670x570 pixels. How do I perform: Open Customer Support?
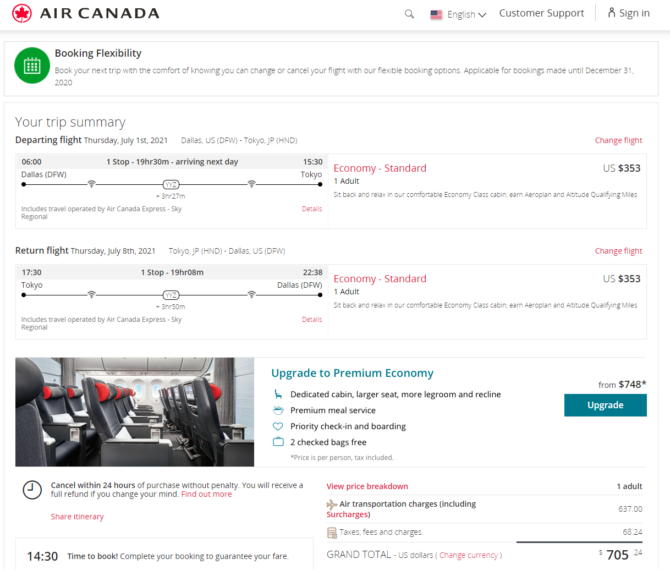pyautogui.click(x=541, y=13)
